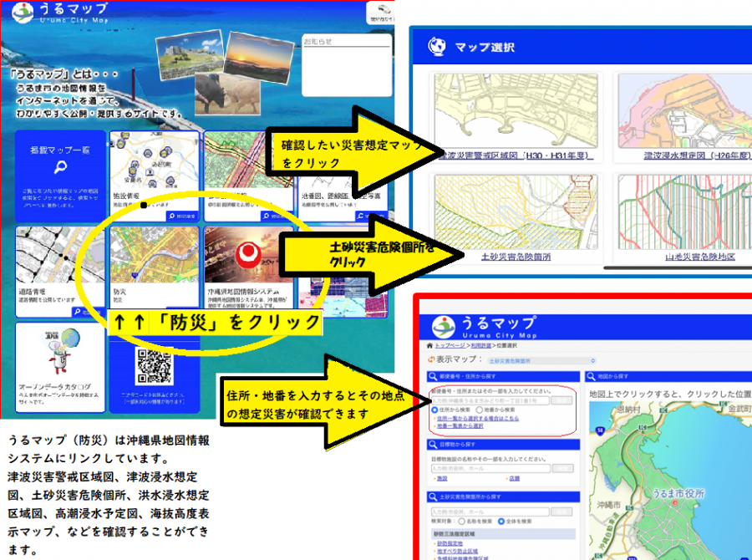
Task: Select the 名称を検索 radio button
Action: [461, 521]
